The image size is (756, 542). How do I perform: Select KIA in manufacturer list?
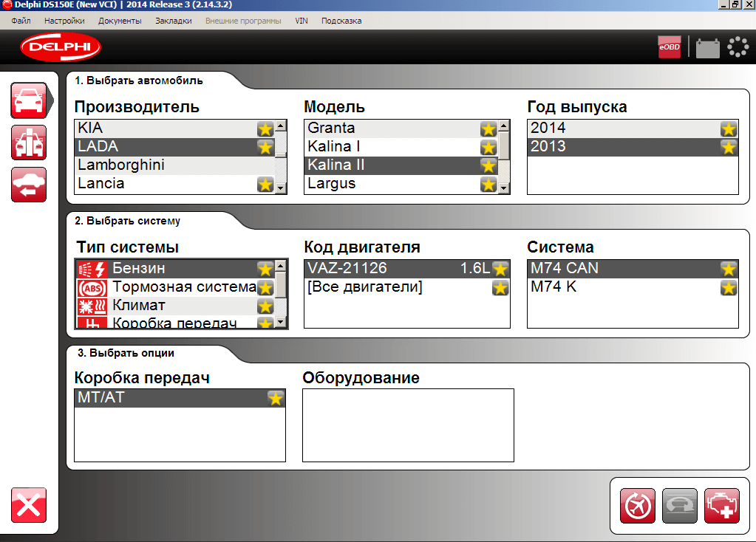click(175, 128)
